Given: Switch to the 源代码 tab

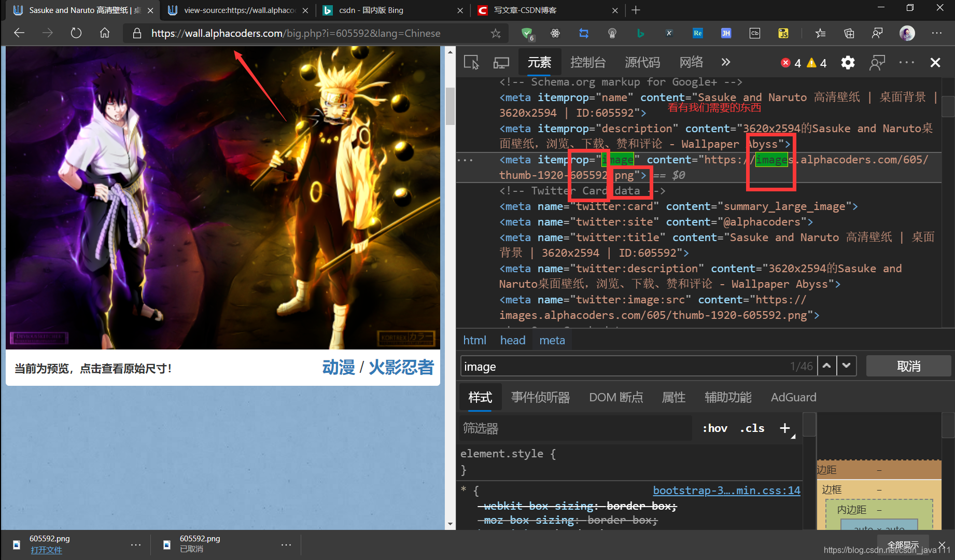Looking at the screenshot, I should pos(642,62).
